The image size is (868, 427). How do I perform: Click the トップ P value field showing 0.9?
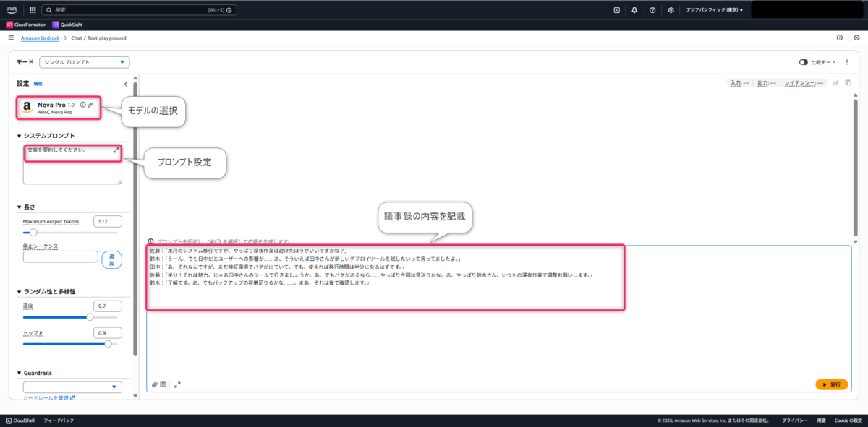click(107, 333)
